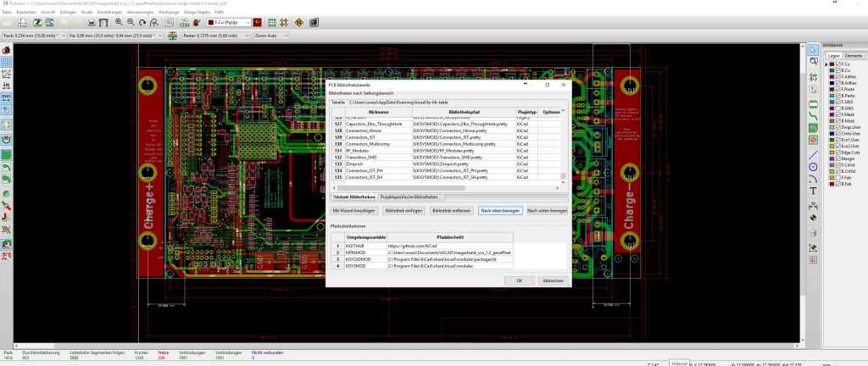Click the Read netlist icon

pos(184,23)
